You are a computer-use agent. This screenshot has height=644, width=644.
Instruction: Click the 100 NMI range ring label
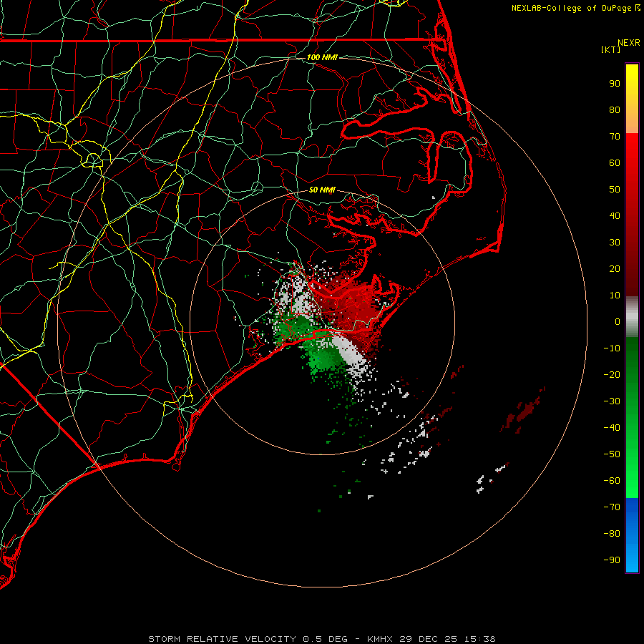coord(322,57)
